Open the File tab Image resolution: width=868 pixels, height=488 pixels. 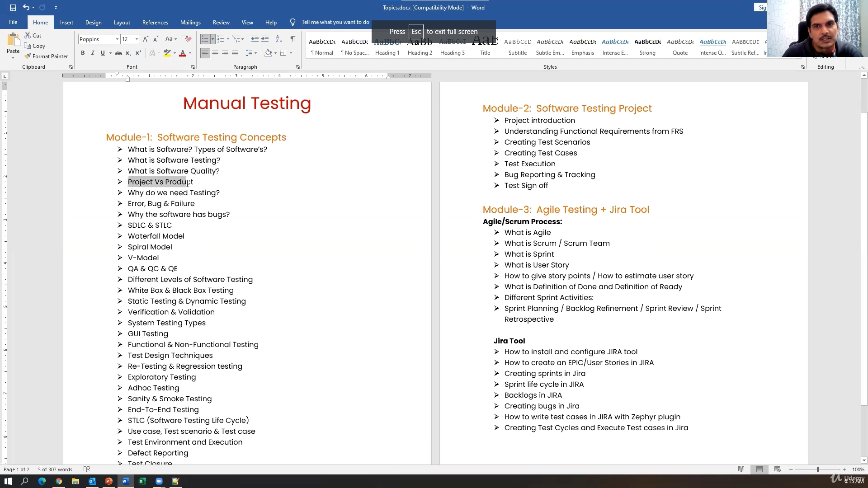pyautogui.click(x=13, y=22)
